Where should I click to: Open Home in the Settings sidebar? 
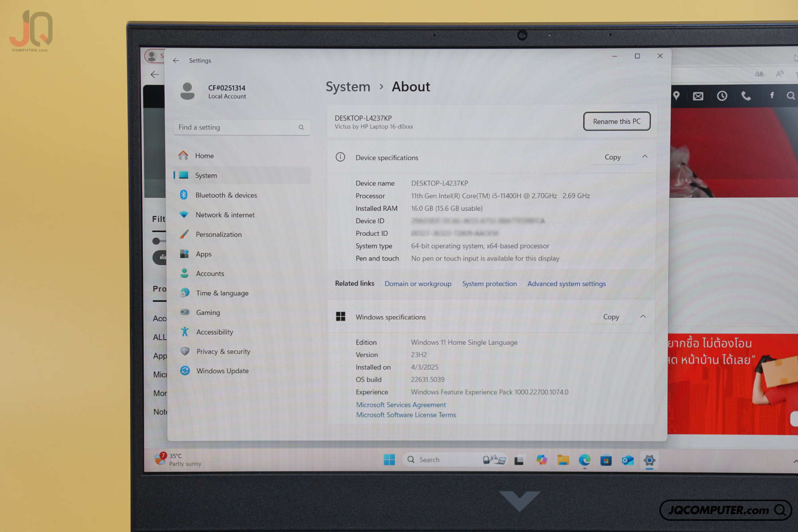pos(242,156)
